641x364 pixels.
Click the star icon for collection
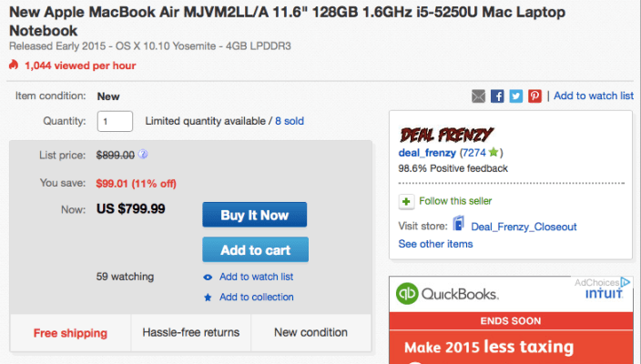[x=208, y=298]
